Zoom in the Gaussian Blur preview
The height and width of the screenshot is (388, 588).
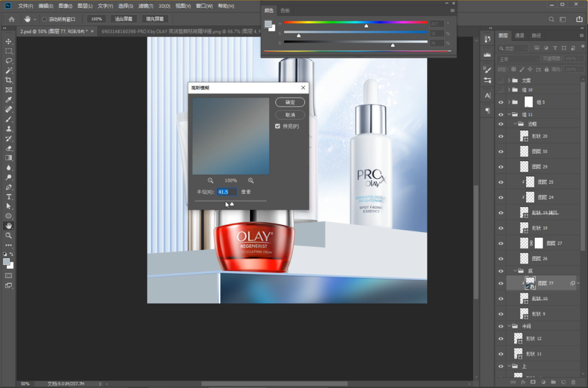click(x=251, y=181)
